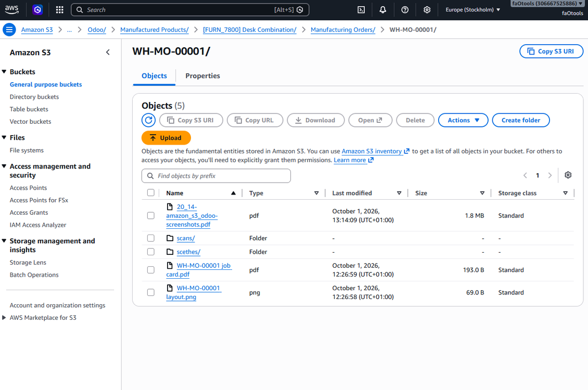Open the Amazon Q assistant icon

coord(37,10)
